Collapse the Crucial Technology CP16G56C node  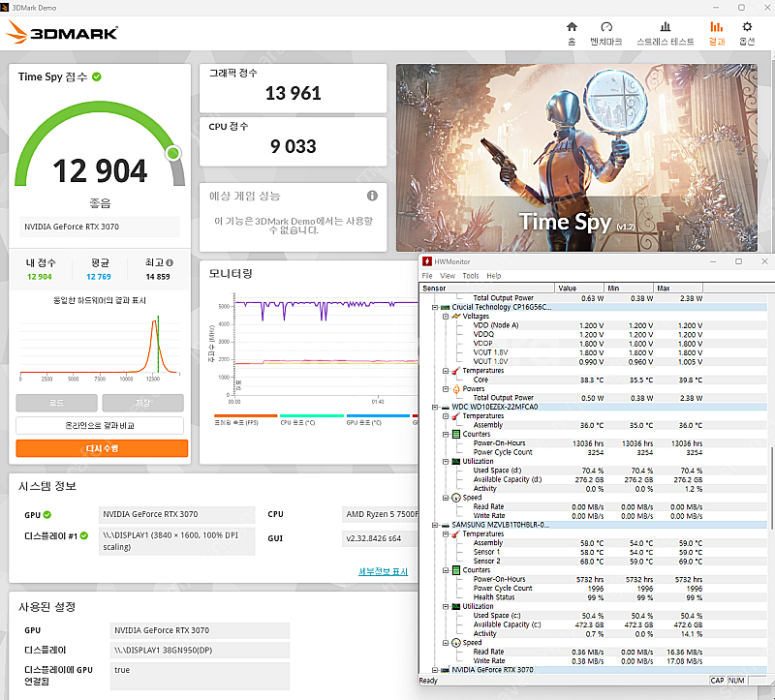click(x=434, y=307)
